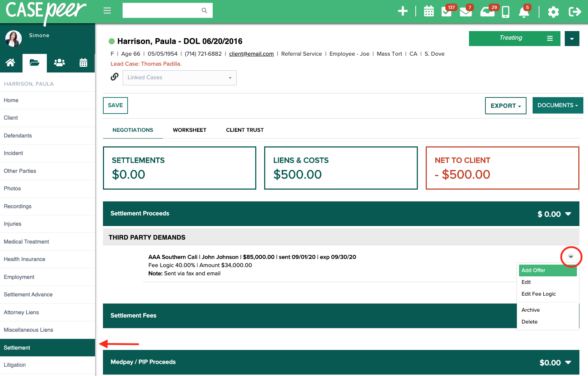
Task: Collapse the Settlement Proceeds section
Action: click(568, 214)
